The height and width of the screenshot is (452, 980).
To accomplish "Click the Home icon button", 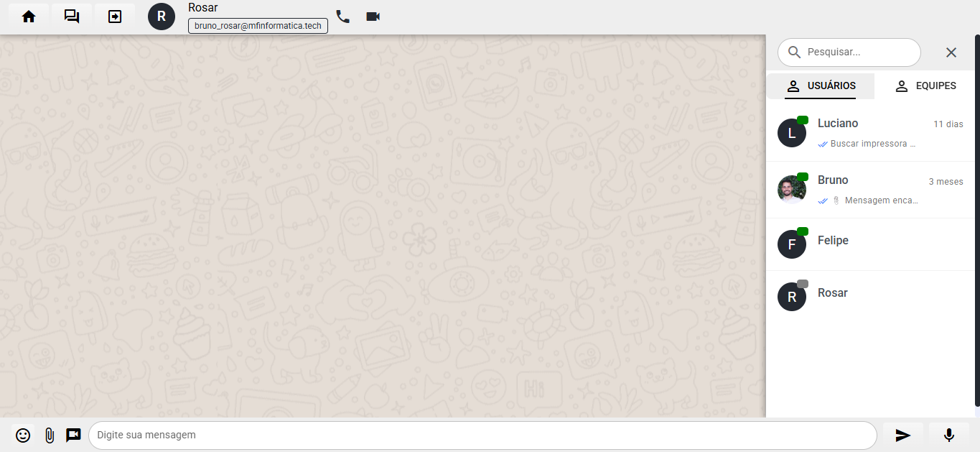I will [29, 17].
